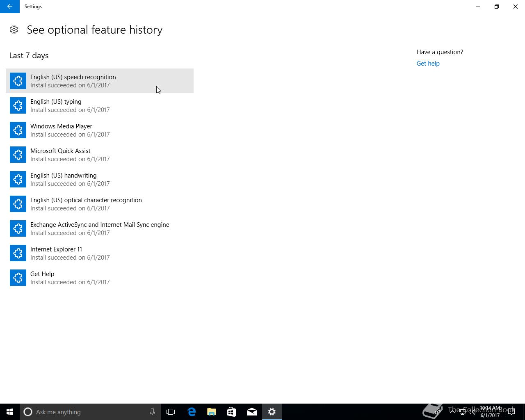Minimize the Settings window
Viewport: 525px width, 420px height.
(x=478, y=7)
